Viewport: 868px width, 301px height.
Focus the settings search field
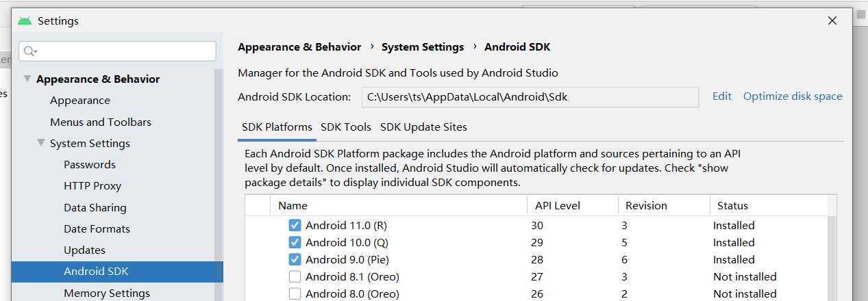[x=117, y=51]
